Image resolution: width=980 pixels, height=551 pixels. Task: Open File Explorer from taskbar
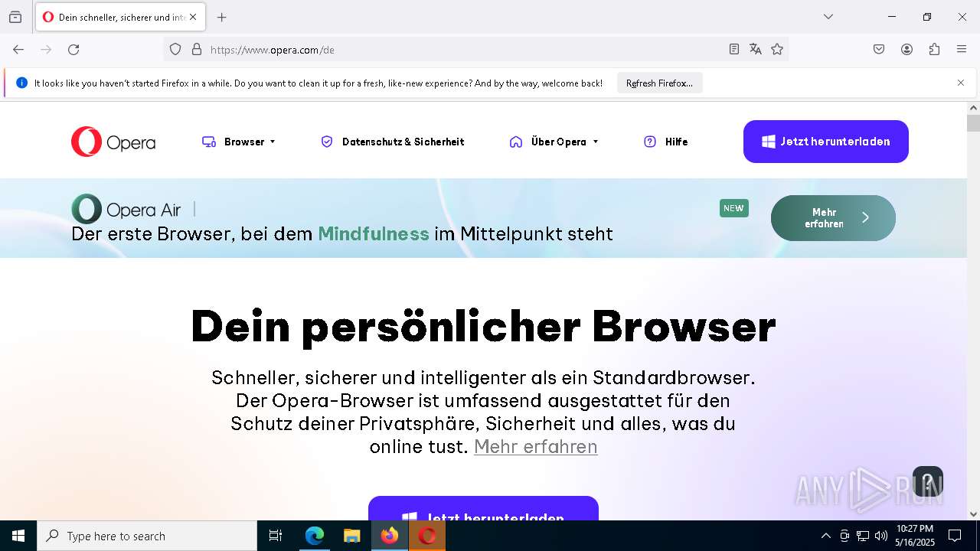[352, 536]
